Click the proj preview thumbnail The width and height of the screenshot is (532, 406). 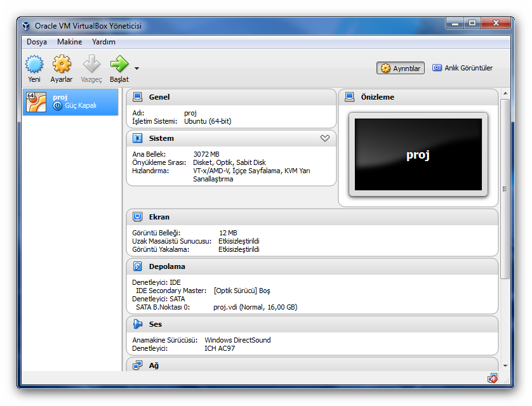pyautogui.click(x=418, y=155)
